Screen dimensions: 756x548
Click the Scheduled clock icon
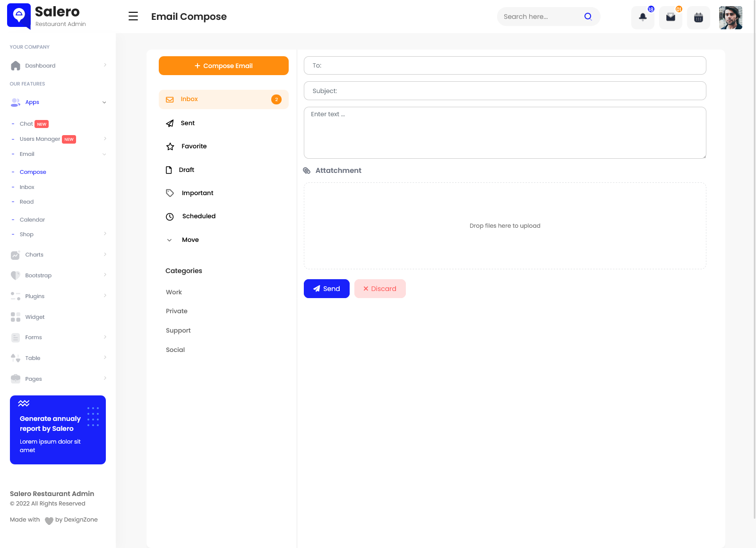[x=170, y=216]
